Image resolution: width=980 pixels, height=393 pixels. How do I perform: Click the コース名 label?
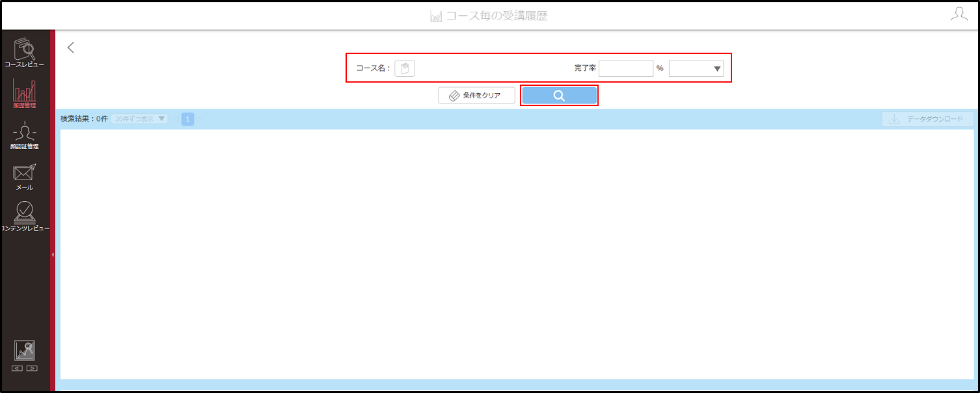tap(374, 68)
